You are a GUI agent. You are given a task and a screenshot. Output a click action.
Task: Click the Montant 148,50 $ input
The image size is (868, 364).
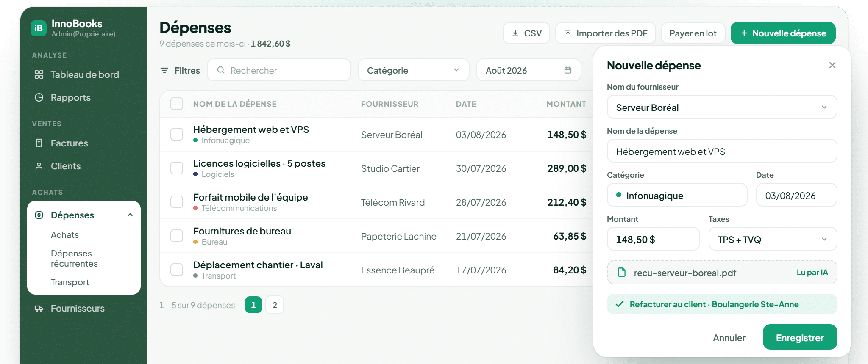(x=653, y=239)
